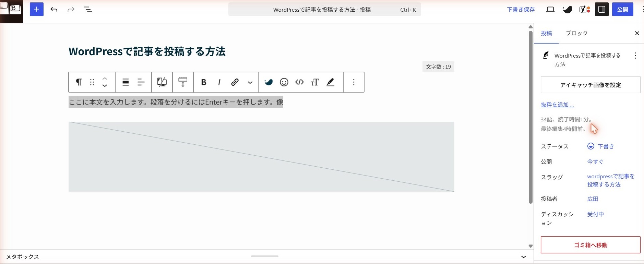Change publish date 今すぐ
Screen dimensions: 644x264
click(595, 162)
